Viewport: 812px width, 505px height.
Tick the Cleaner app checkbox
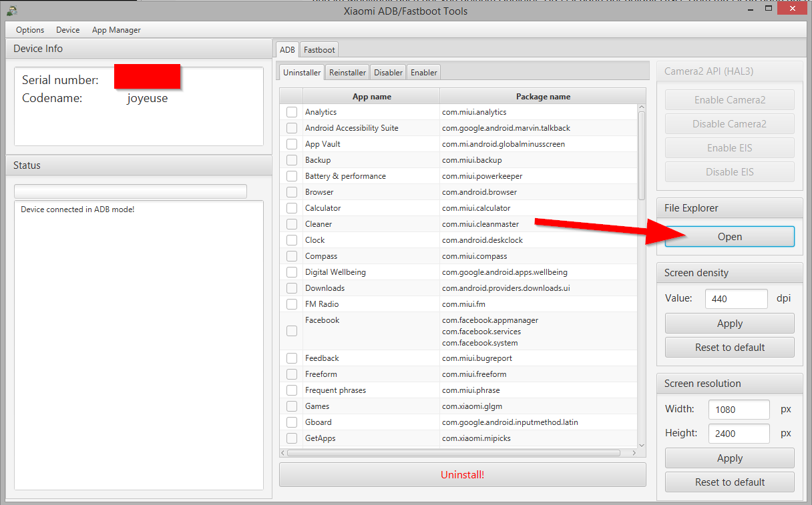click(x=292, y=224)
